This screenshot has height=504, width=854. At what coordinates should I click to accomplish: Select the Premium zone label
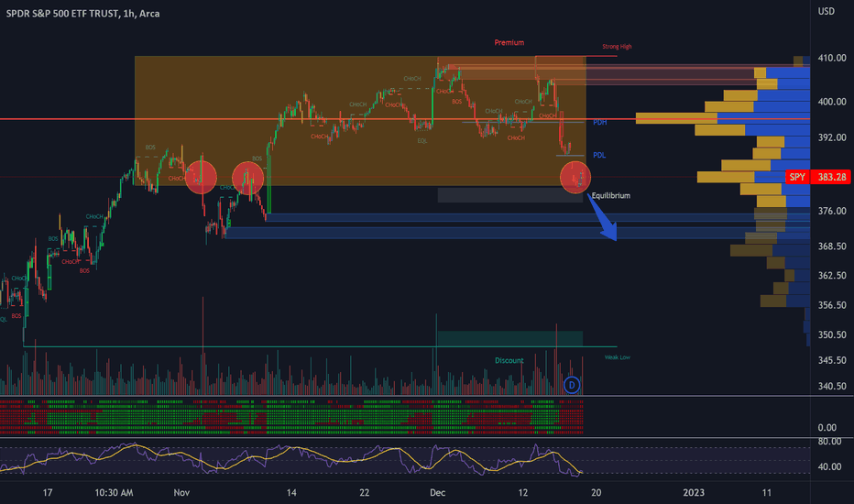click(509, 42)
